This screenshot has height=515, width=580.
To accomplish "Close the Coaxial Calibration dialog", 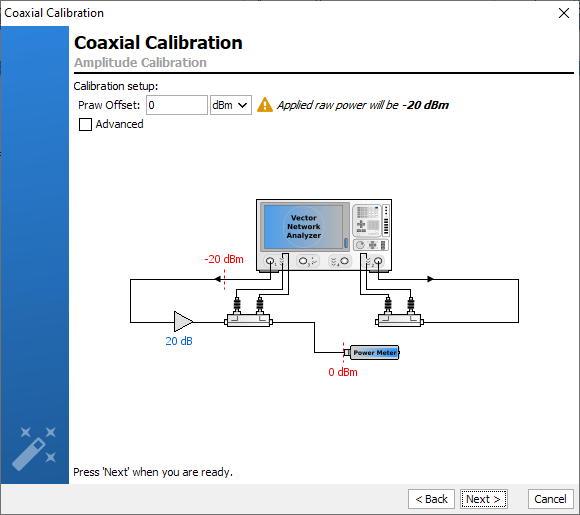I will (x=564, y=13).
